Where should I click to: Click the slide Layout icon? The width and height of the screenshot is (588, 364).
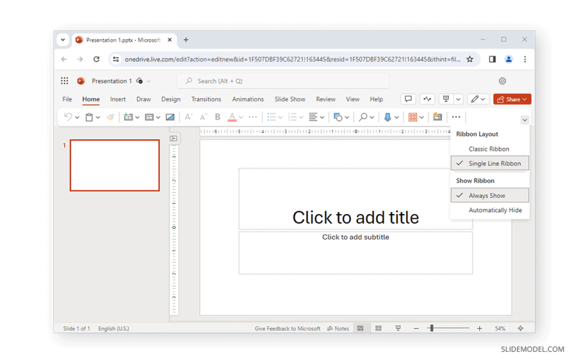click(149, 118)
